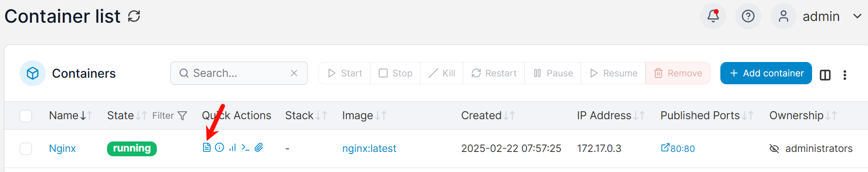
Task: Open the notifications bell
Action: [713, 16]
